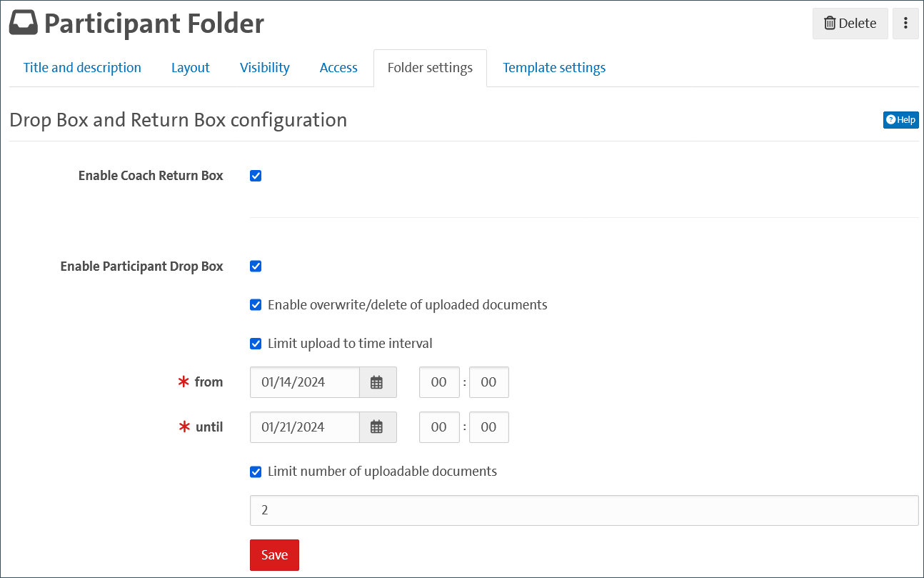
Task: Open the Help link for configuration
Action: coord(900,120)
